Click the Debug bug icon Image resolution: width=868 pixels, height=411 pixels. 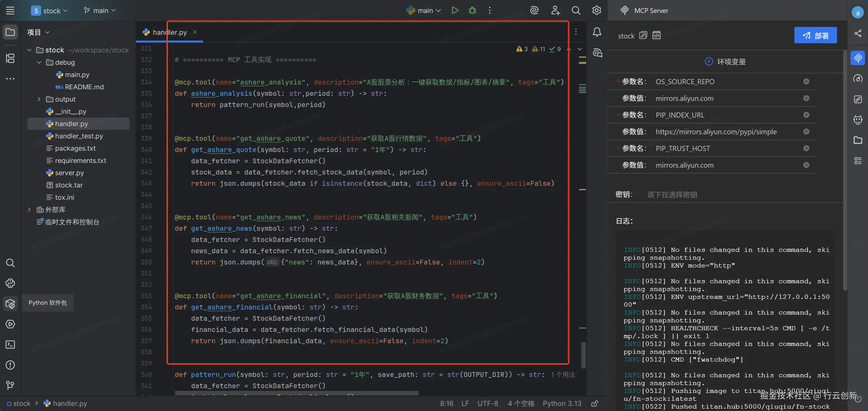point(472,11)
